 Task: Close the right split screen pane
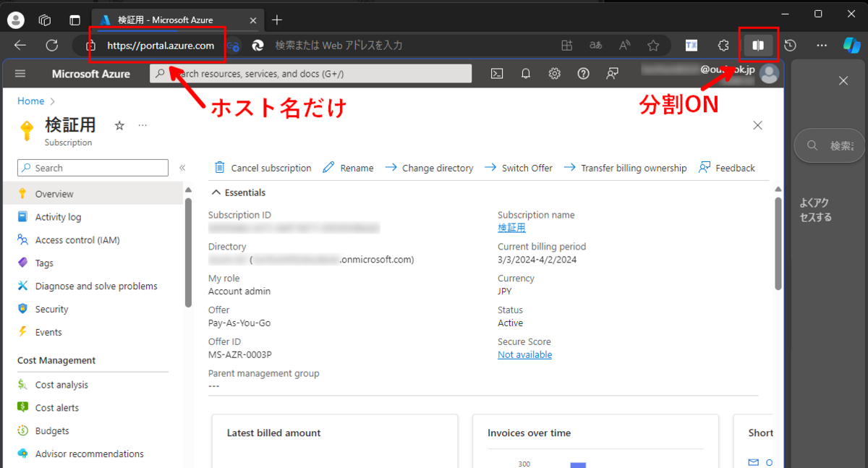pyautogui.click(x=843, y=81)
